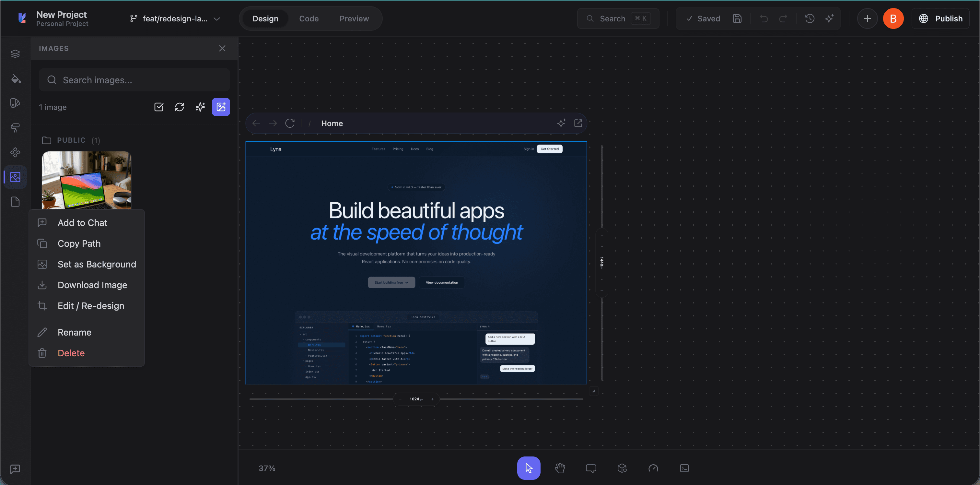The height and width of the screenshot is (485, 980).
Task: Toggle the pointer select tool
Action: 529,468
